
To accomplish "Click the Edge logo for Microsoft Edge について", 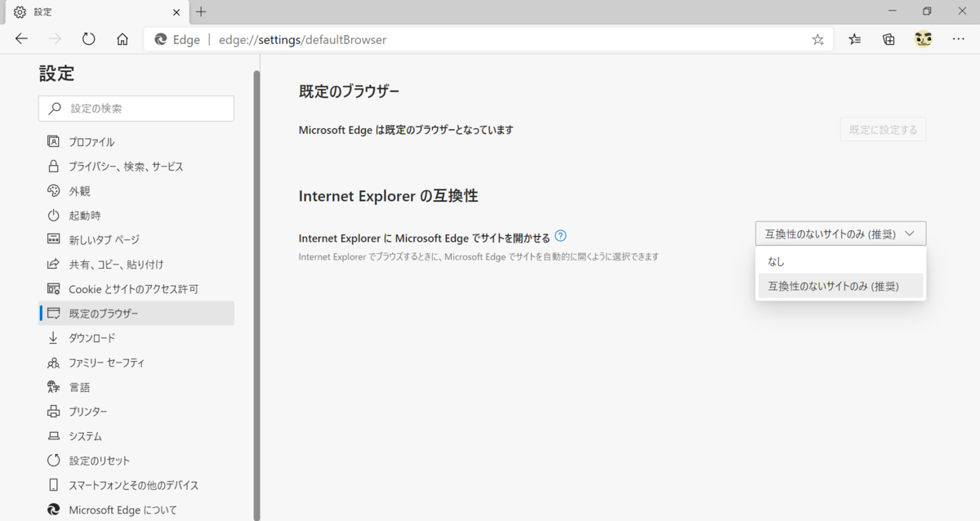I will (54, 510).
